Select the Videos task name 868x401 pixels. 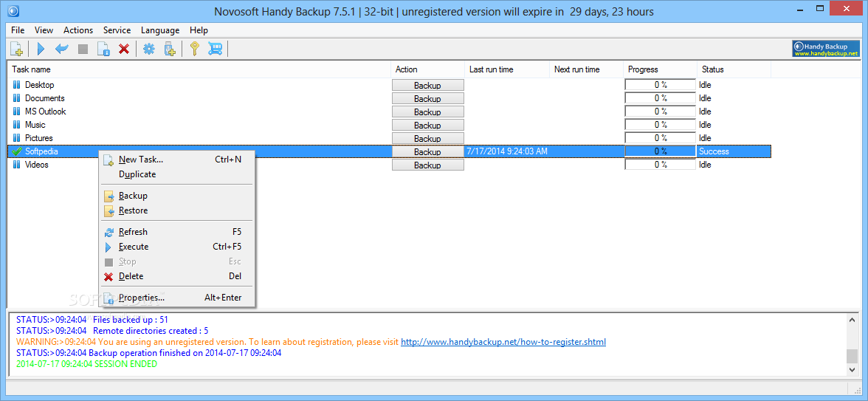coord(37,165)
